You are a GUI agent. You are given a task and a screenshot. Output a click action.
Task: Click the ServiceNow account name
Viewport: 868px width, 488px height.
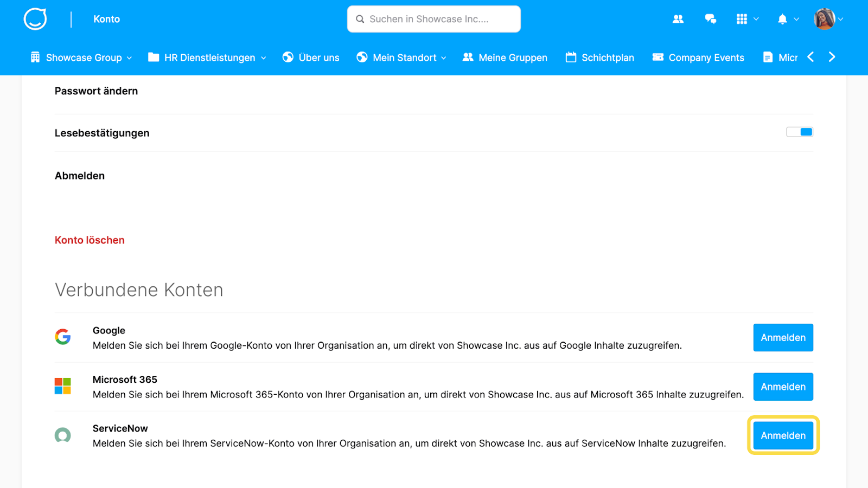click(120, 428)
